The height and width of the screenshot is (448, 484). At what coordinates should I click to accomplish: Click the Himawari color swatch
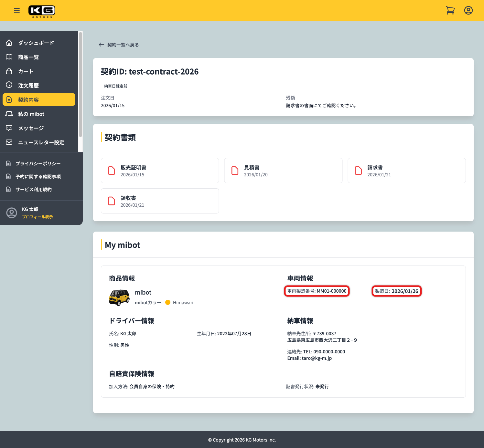point(168,302)
